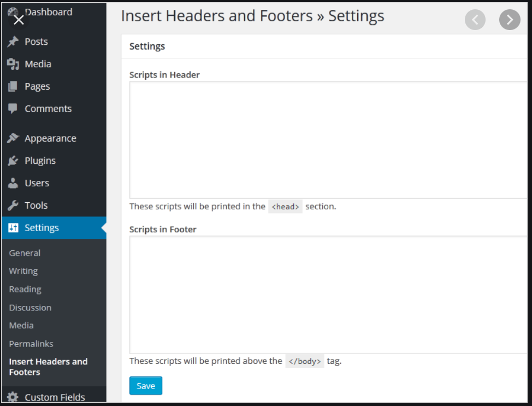Viewport: 532px width, 406px height.
Task: Select Permalinks in the Settings submenu
Action: click(x=31, y=344)
